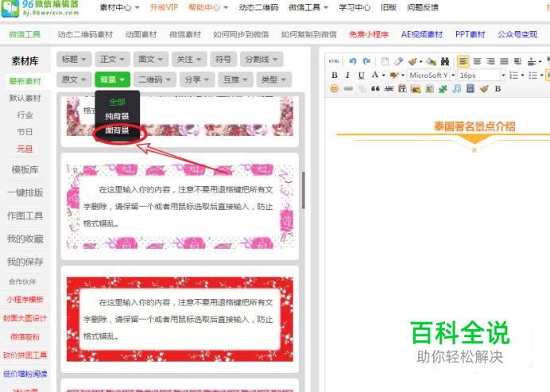The height and width of the screenshot is (392, 550).
Task: Toggle strikethrough ABC formatting
Action: coord(389,89)
